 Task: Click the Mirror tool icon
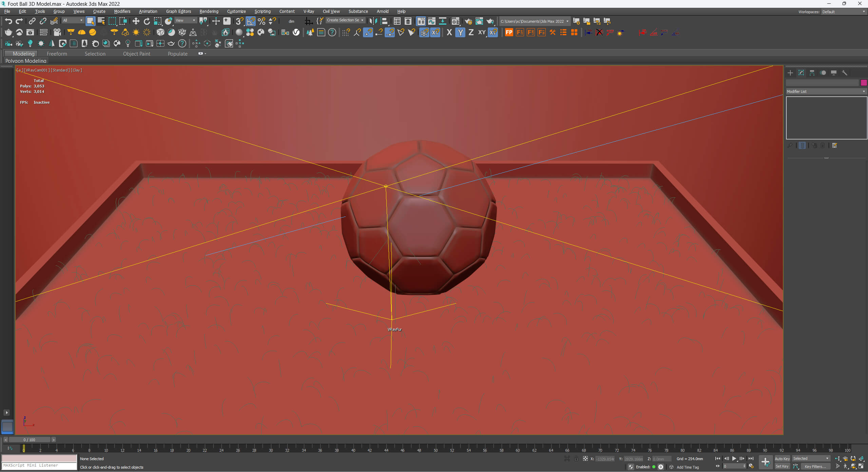click(373, 21)
